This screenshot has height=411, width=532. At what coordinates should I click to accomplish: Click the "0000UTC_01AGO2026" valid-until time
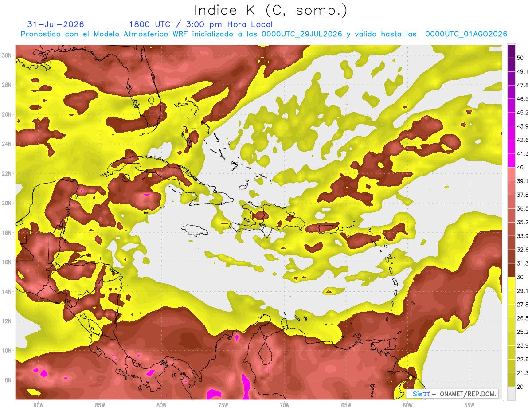pyautogui.click(x=466, y=34)
